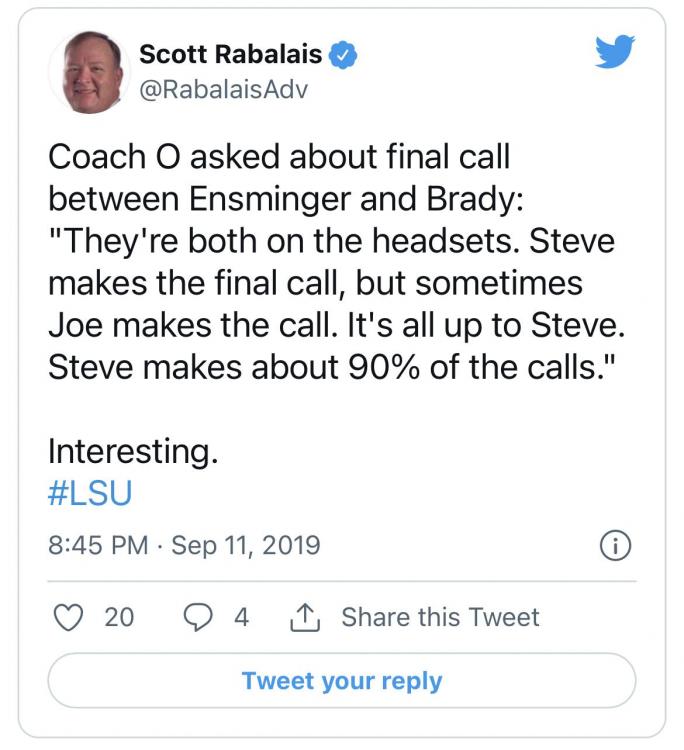This screenshot has height=750, width=684.
Task: Open the #LSU hashtag
Action: 90,494
